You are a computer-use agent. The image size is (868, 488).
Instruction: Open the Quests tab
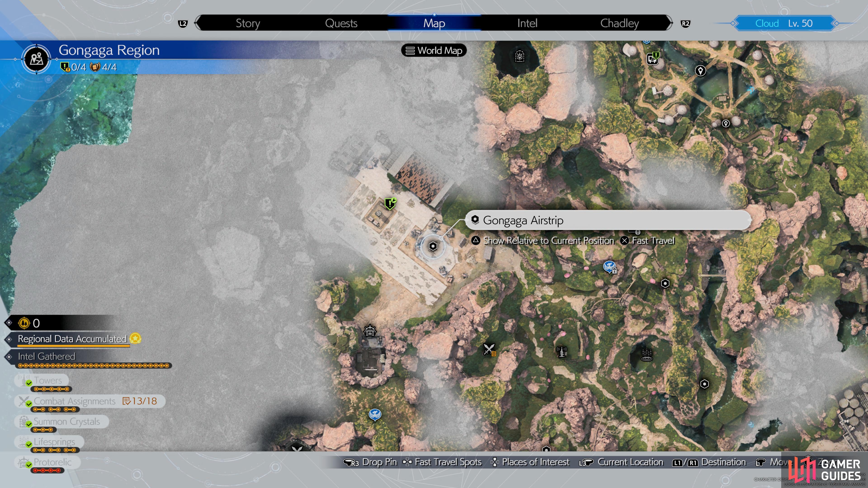click(341, 23)
